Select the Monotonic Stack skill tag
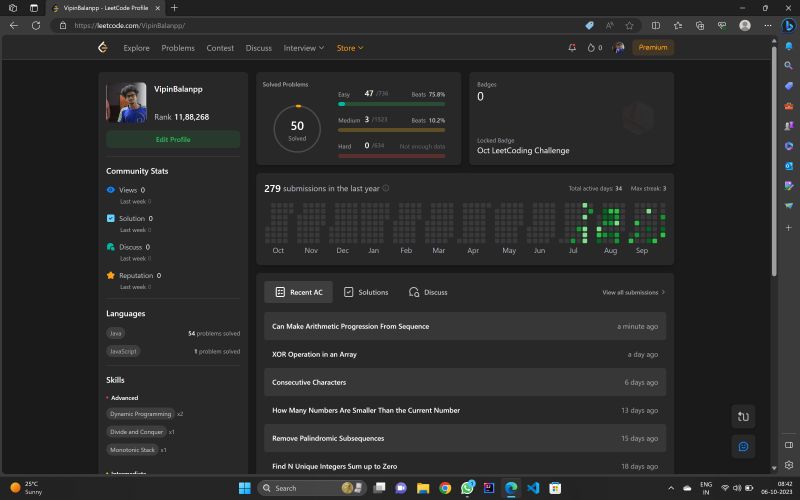 133,449
